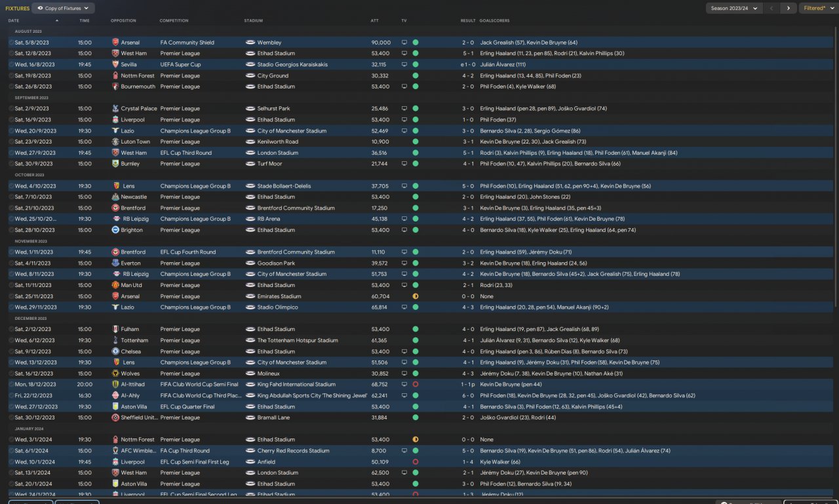Click the loss indicator in the Anfield row
The width and height of the screenshot is (839, 504).
(416, 462)
